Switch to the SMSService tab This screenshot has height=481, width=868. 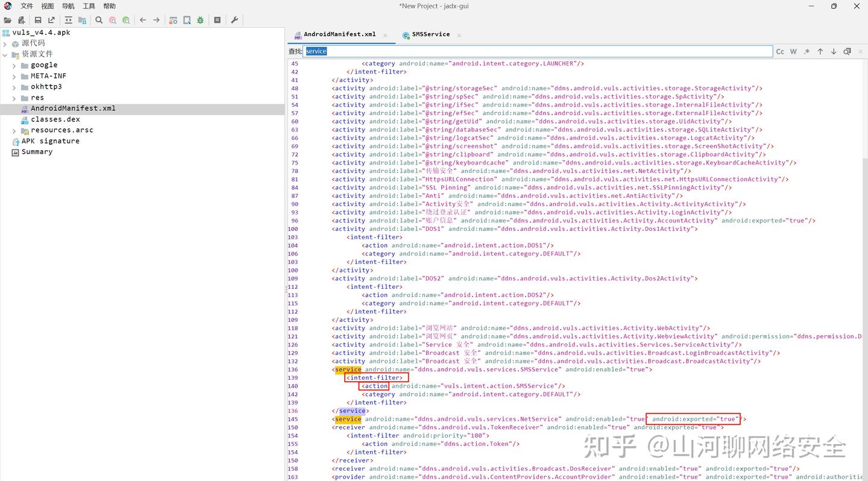(x=430, y=34)
